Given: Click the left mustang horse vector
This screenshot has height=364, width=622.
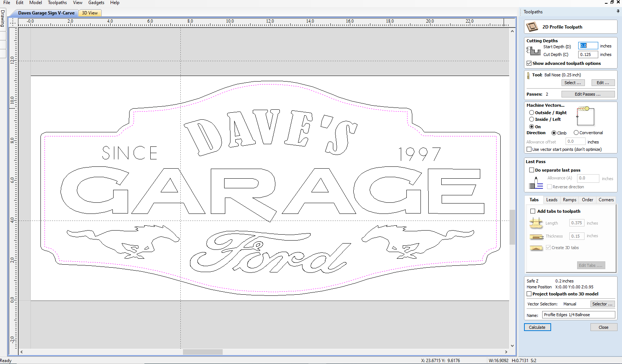Looking at the screenshot, I should 122,242.
